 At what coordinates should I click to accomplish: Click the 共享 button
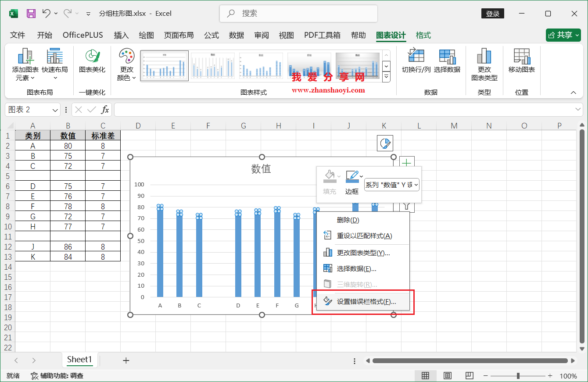click(563, 35)
